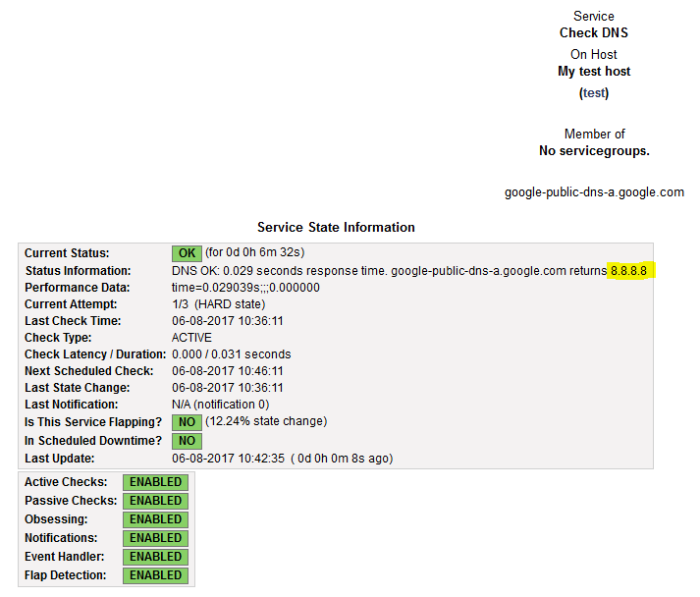Select the 'No servicegroups.' text

click(x=594, y=151)
